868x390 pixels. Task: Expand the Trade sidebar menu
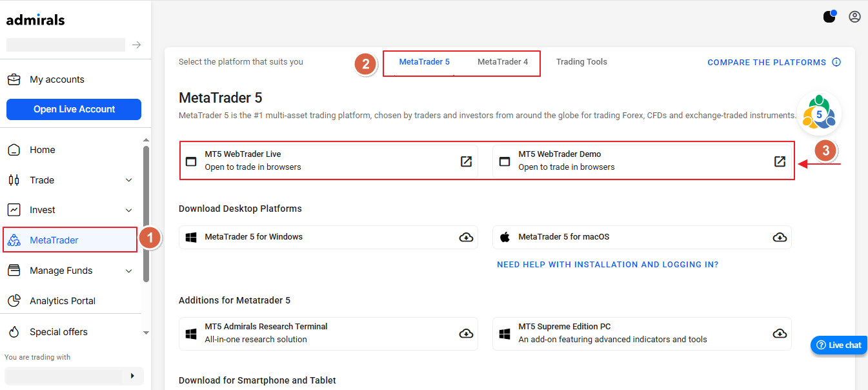(128, 180)
